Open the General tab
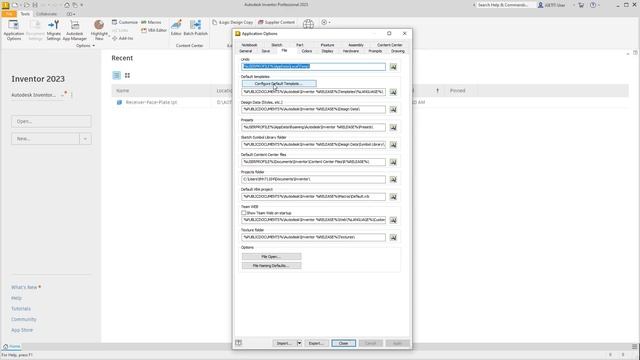The height and width of the screenshot is (360, 640). (x=246, y=51)
